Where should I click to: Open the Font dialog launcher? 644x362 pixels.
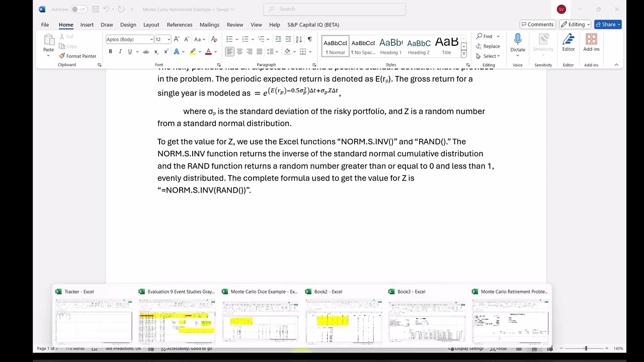pos(218,65)
